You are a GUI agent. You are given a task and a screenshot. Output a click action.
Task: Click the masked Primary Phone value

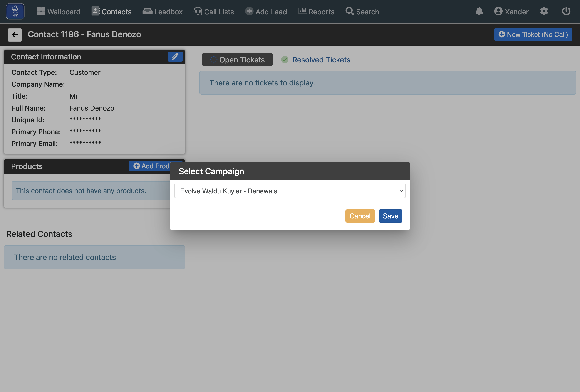pos(85,131)
